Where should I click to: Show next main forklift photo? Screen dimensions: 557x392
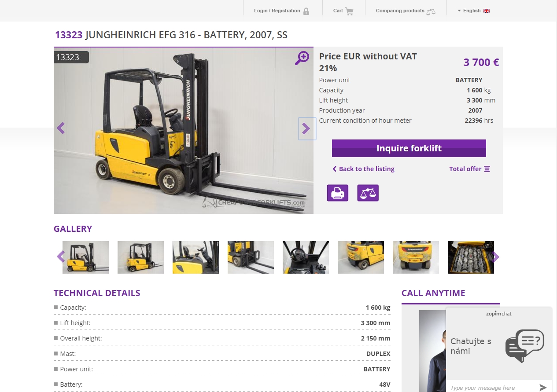307,128
